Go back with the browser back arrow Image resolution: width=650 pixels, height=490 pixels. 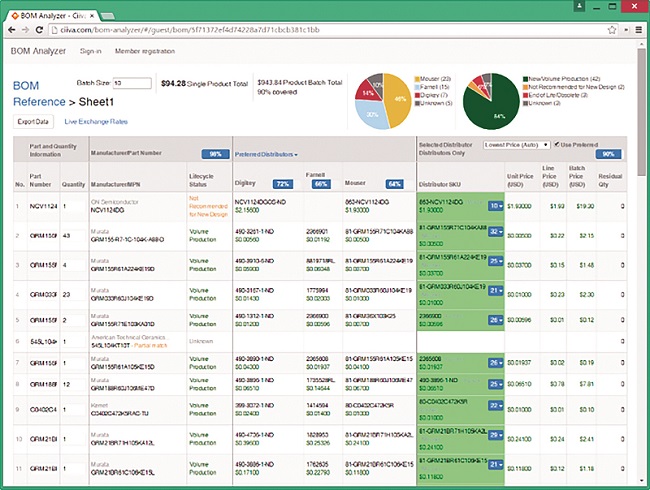pyautogui.click(x=12, y=30)
